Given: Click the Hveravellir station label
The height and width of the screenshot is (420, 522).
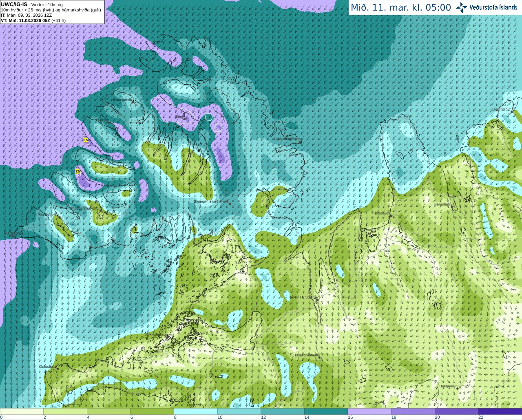Looking at the screenshot, I should click(448, 386).
